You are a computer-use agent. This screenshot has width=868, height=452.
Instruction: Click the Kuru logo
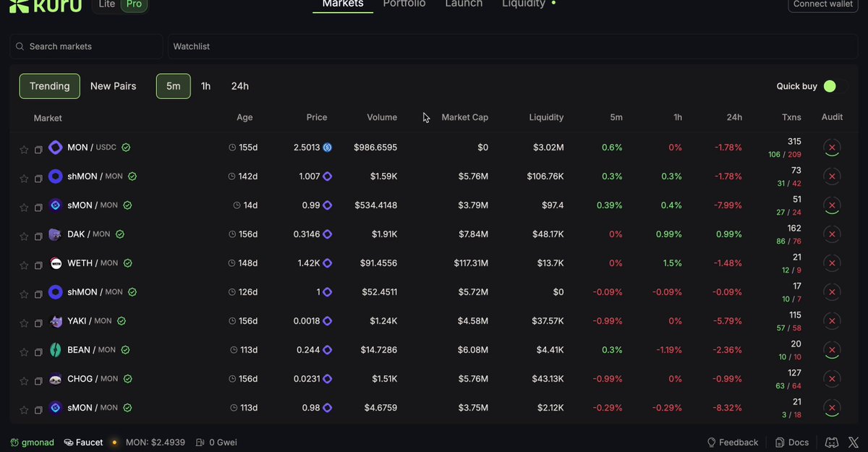click(x=46, y=5)
